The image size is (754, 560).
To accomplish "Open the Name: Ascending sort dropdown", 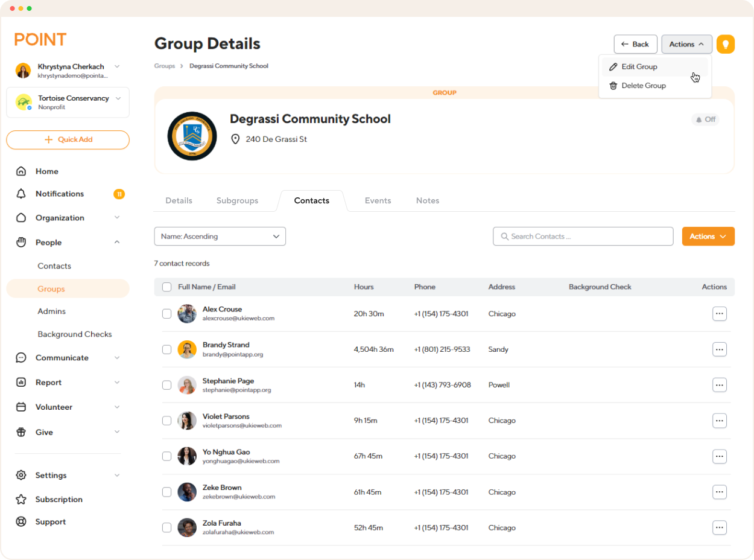I will click(220, 236).
